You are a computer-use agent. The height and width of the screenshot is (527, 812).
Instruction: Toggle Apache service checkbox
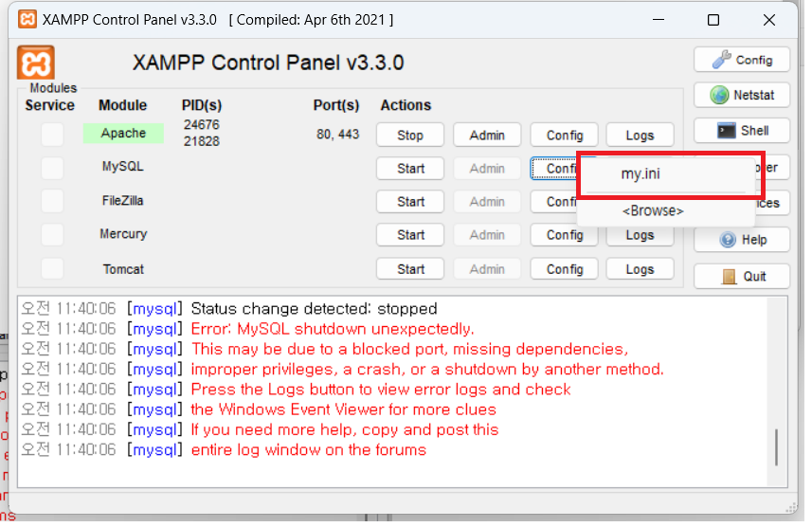pos(52,135)
